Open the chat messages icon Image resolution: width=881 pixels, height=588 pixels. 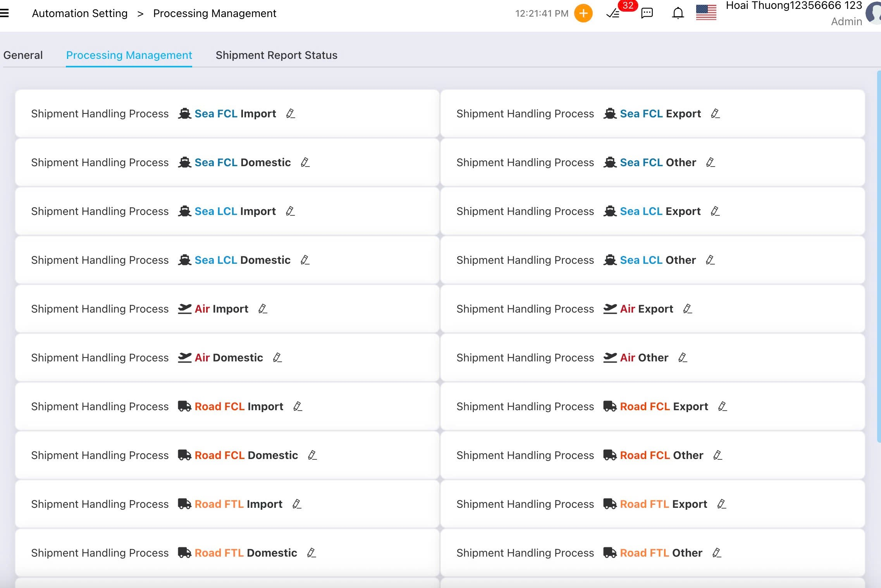[x=647, y=13]
